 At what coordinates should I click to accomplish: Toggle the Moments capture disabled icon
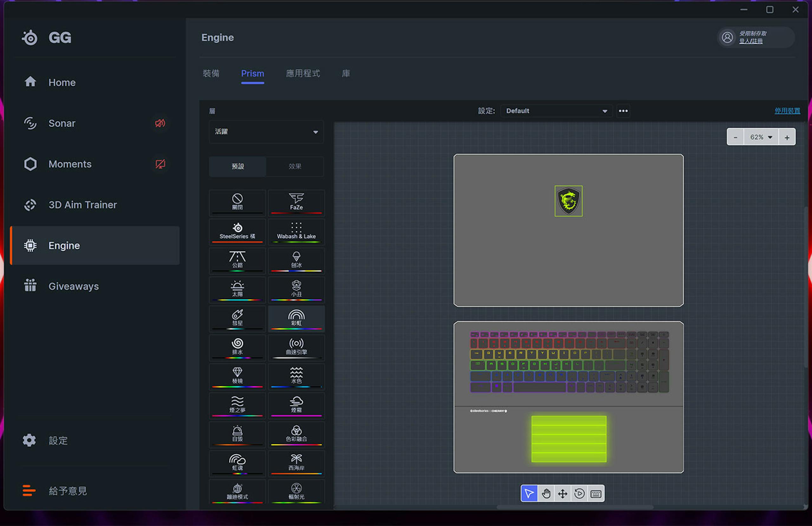(160, 164)
